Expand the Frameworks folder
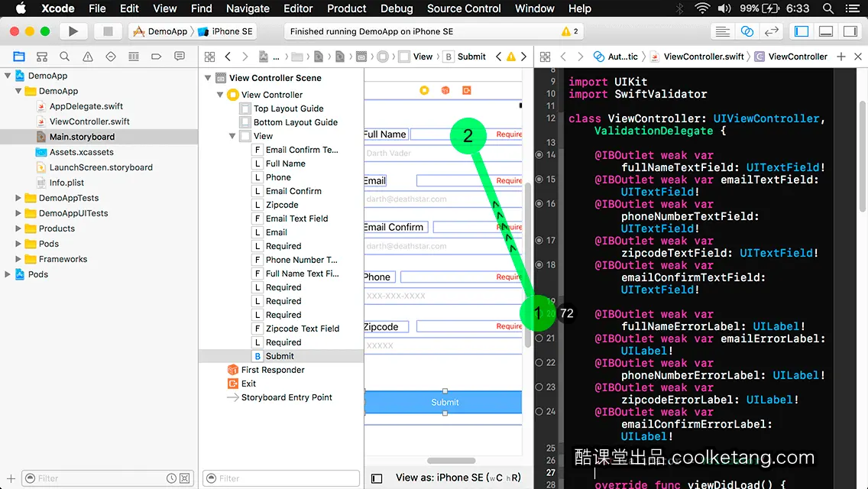 tap(18, 258)
